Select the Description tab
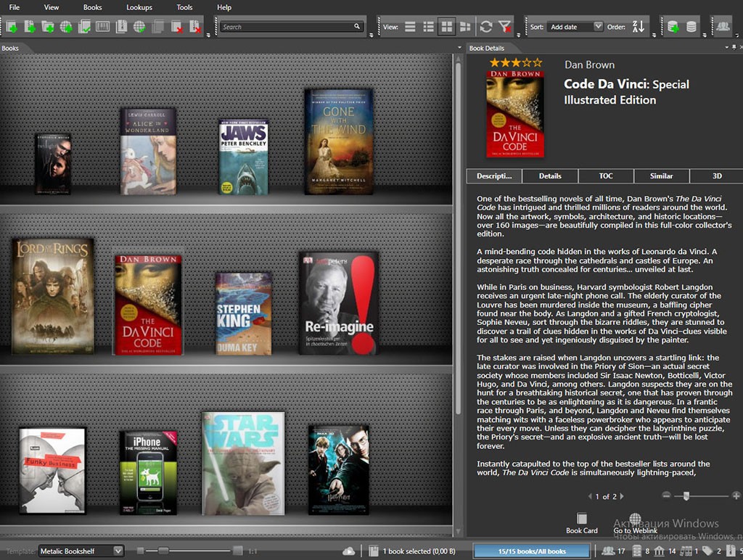Viewport: 743px width, 560px height. 494,176
